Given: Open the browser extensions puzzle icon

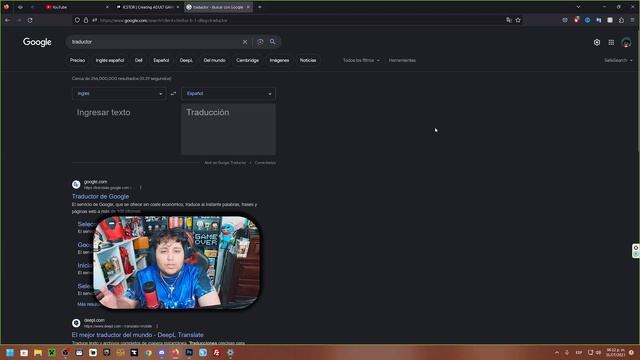Looking at the screenshot, I should 621,20.
